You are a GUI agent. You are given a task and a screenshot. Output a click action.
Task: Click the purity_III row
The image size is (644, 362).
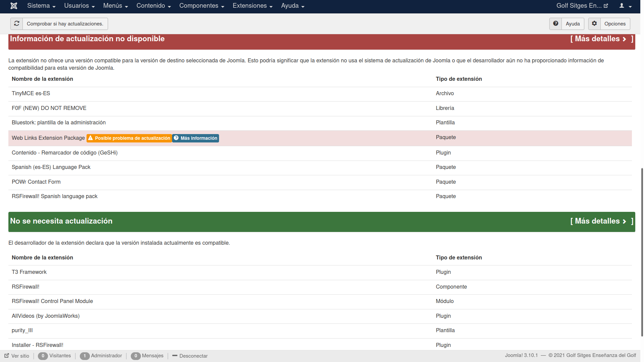(320, 330)
